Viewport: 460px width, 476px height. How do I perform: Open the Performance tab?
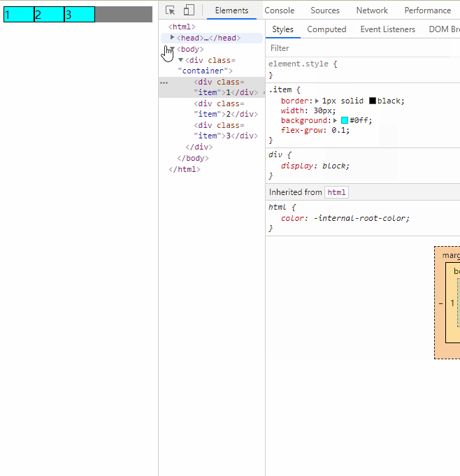click(428, 10)
